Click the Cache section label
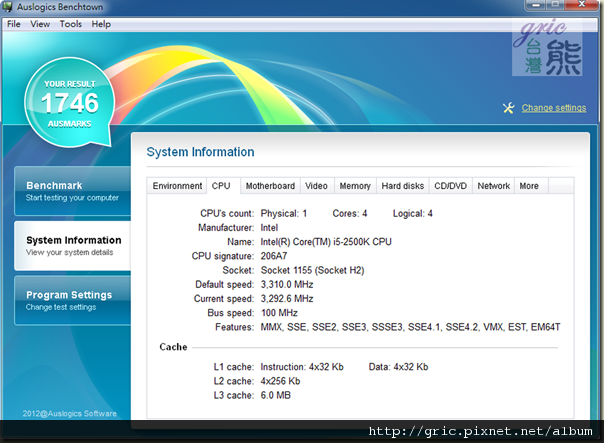The width and height of the screenshot is (604, 443). click(x=173, y=347)
